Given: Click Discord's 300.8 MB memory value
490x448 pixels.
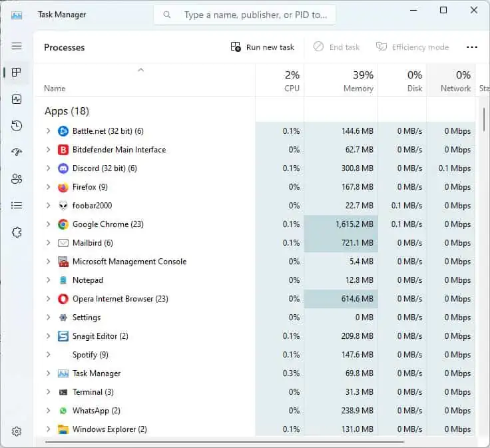Looking at the screenshot, I should click(358, 168).
